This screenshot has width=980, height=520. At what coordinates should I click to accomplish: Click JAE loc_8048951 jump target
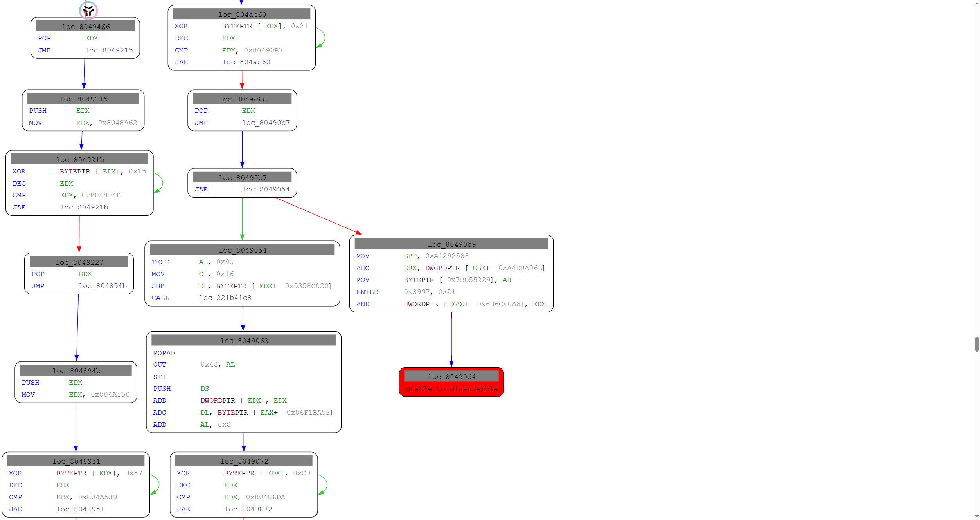coord(81,509)
